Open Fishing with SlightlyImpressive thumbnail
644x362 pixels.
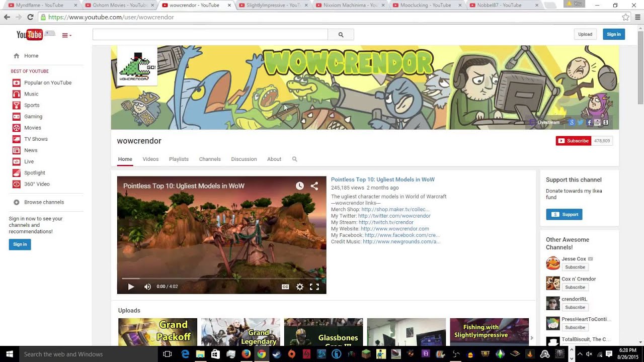pos(489,332)
